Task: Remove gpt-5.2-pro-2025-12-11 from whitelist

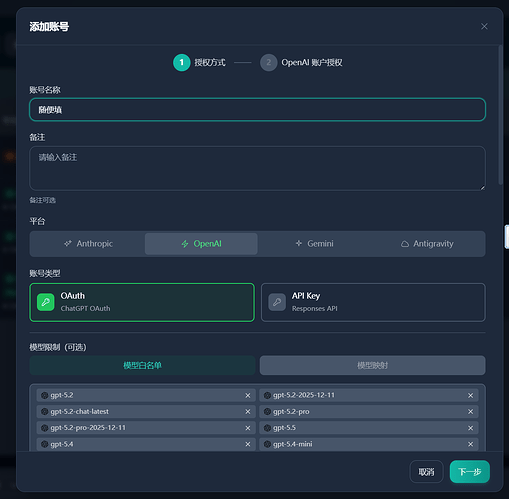Action: point(248,428)
